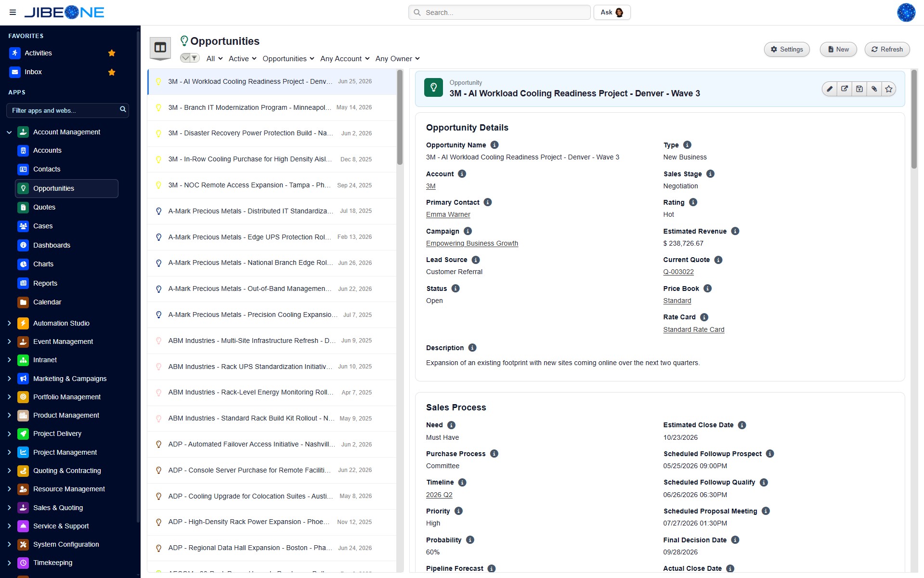Click the info icon beside Estimated Close Date

742,425
